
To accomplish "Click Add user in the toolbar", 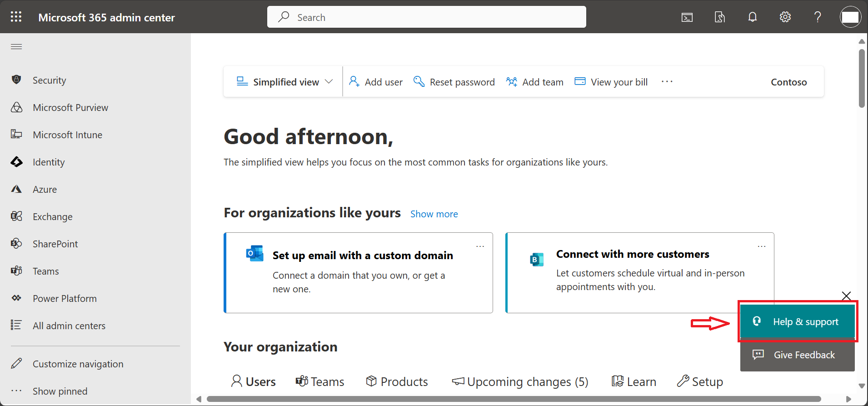I will point(375,82).
